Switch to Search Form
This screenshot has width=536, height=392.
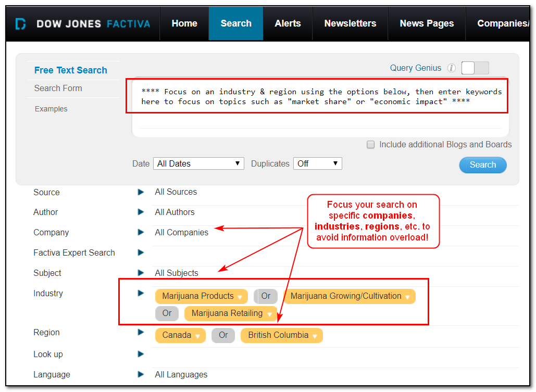[x=58, y=88]
